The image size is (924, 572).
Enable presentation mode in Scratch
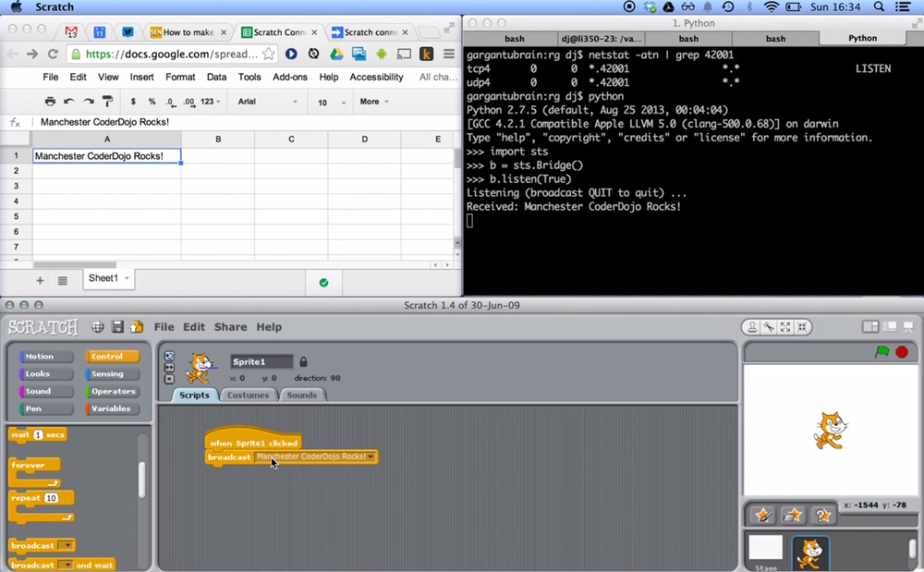click(x=908, y=327)
